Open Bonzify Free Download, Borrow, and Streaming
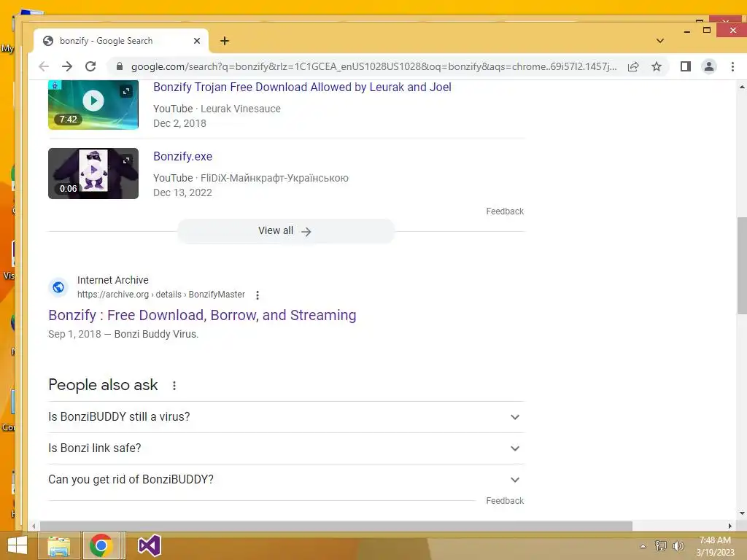 click(x=202, y=315)
